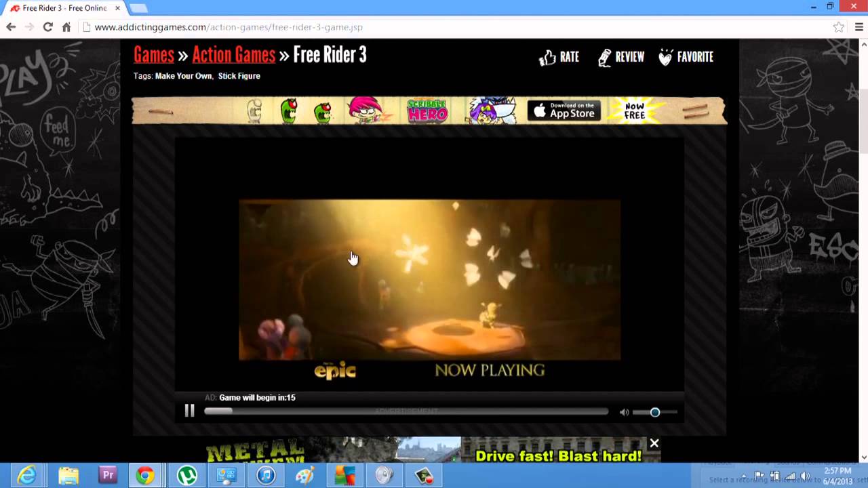Image resolution: width=868 pixels, height=488 pixels.
Task: Adjust the video volume slider handle
Action: (x=655, y=412)
